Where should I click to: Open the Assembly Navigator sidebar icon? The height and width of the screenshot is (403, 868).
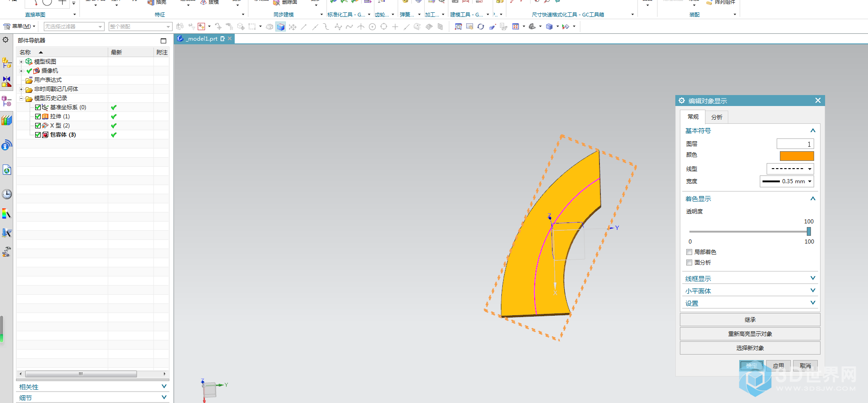click(6, 62)
